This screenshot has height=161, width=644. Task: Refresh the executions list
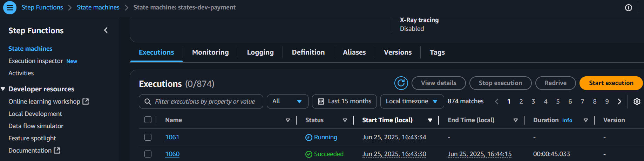401,83
